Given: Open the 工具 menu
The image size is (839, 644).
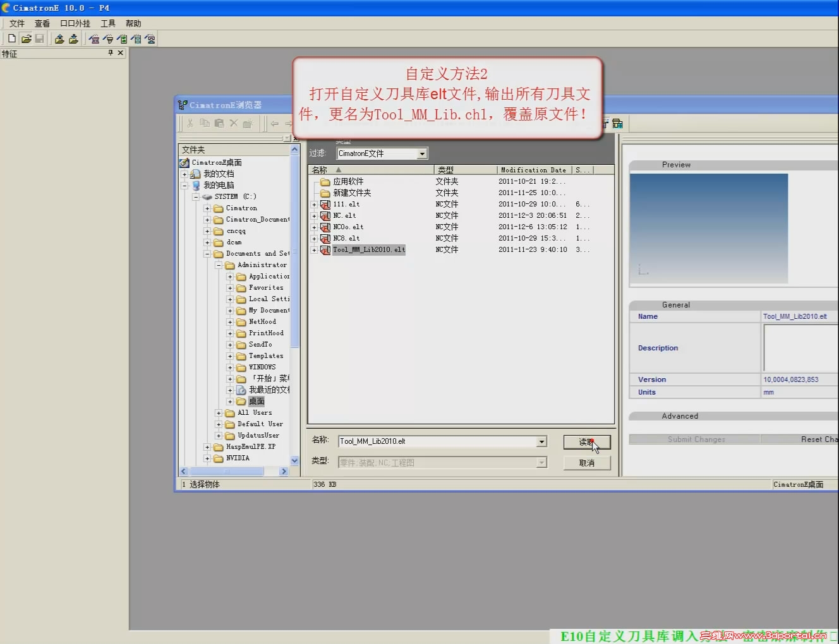Looking at the screenshot, I should [108, 23].
